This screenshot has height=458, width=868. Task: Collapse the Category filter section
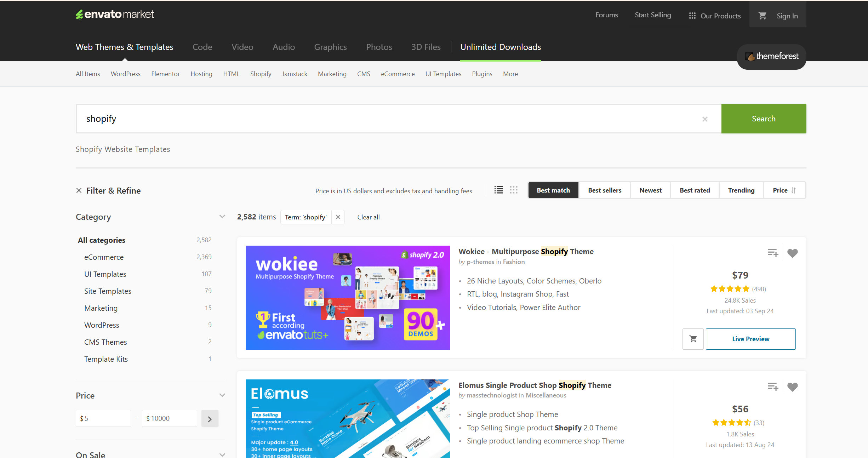coord(222,217)
